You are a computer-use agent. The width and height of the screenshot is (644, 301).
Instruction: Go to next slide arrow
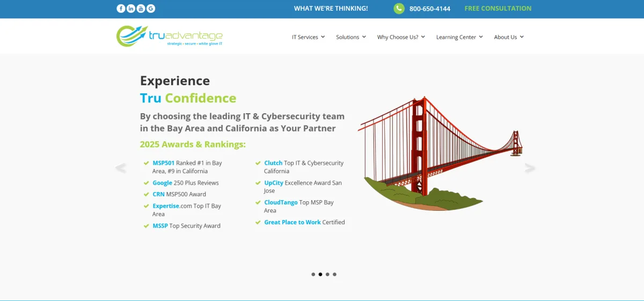530,168
